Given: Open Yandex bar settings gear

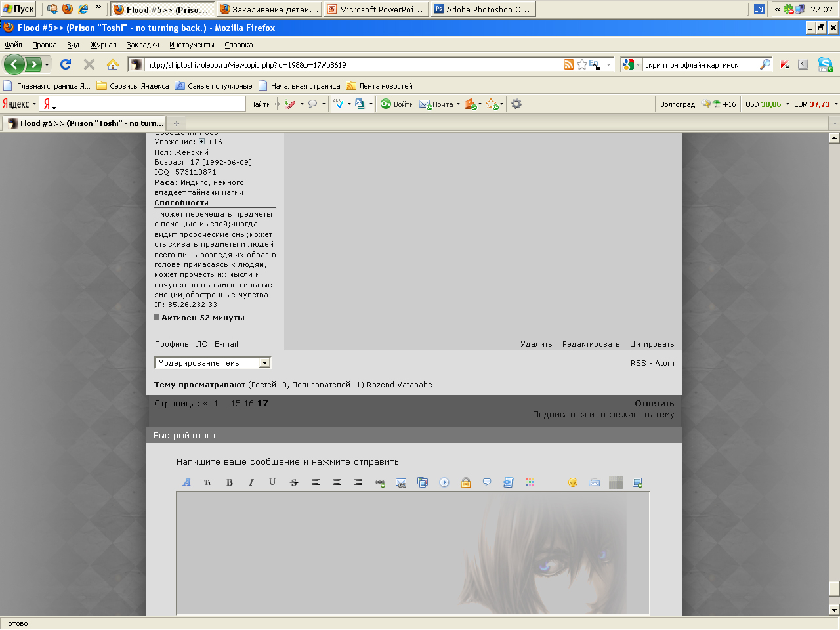Looking at the screenshot, I should [x=516, y=104].
